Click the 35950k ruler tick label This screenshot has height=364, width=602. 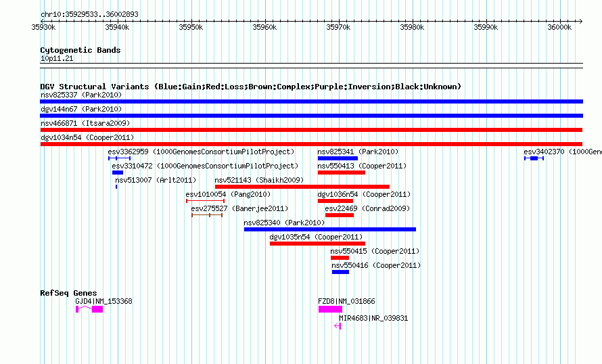pyautogui.click(x=191, y=27)
